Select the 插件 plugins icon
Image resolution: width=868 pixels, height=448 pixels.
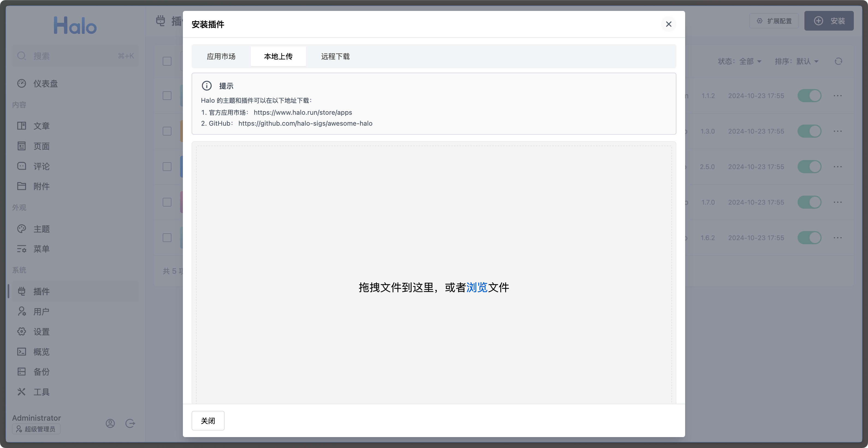coord(22,291)
